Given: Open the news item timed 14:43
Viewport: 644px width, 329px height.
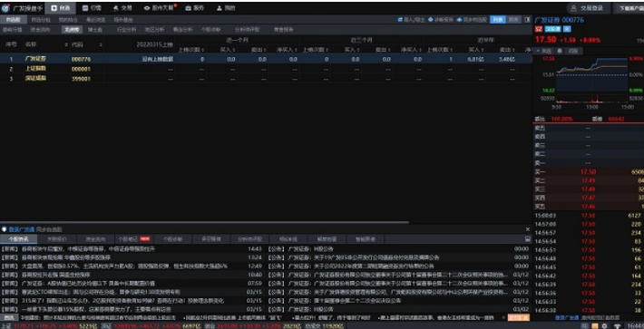Looking at the screenshot, I should click(131, 248).
